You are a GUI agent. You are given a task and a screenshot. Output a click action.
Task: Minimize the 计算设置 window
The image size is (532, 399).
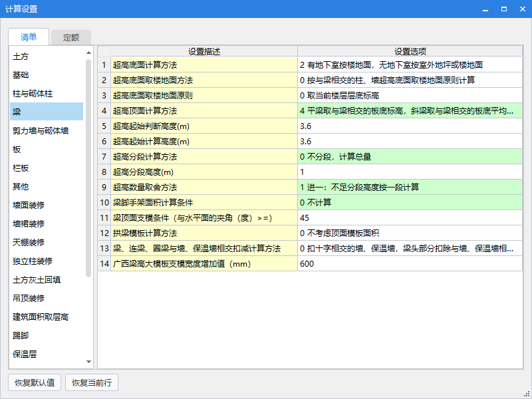pyautogui.click(x=485, y=9)
